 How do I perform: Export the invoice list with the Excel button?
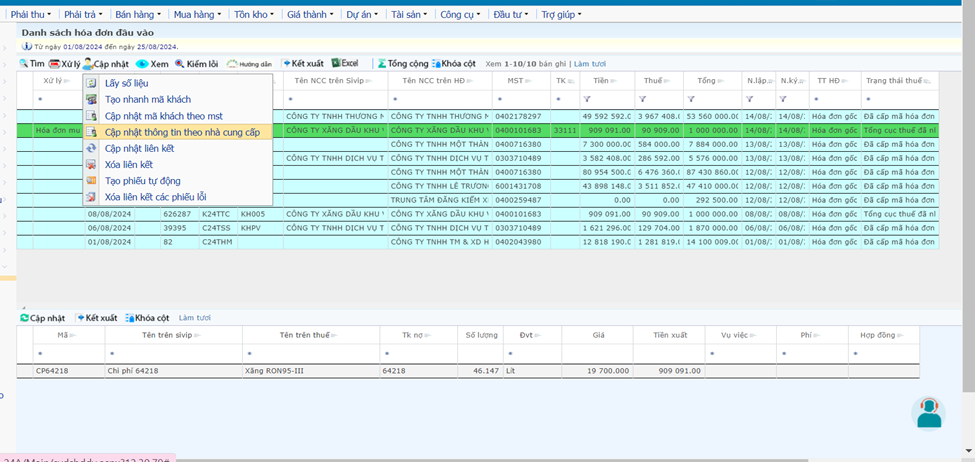pos(345,64)
